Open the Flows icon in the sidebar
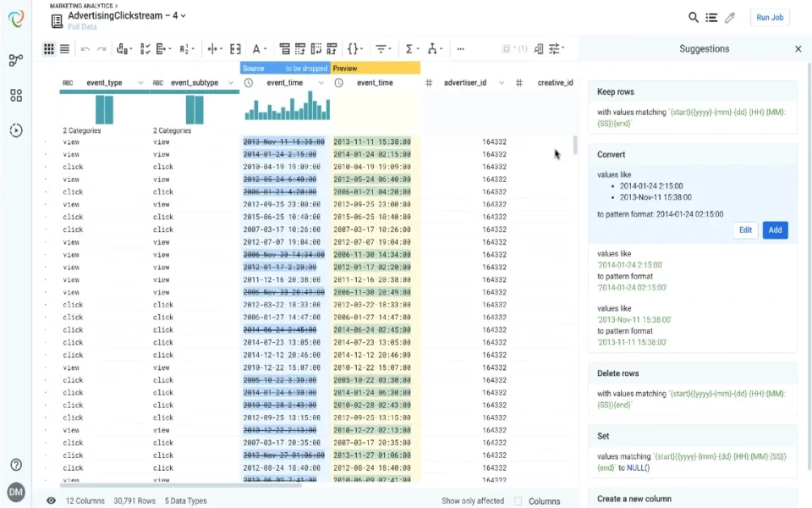Viewport: 812px width, 508px height. pos(16,60)
